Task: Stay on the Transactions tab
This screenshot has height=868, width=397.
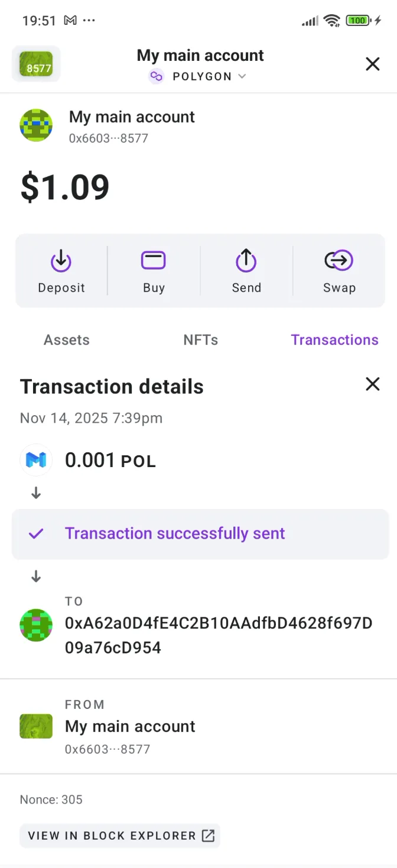Action: point(334,340)
